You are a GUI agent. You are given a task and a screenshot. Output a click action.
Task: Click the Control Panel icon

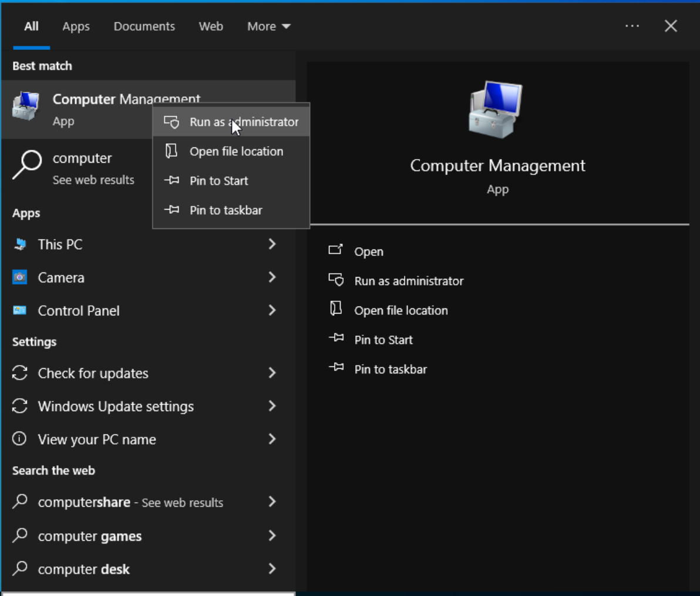coord(20,311)
